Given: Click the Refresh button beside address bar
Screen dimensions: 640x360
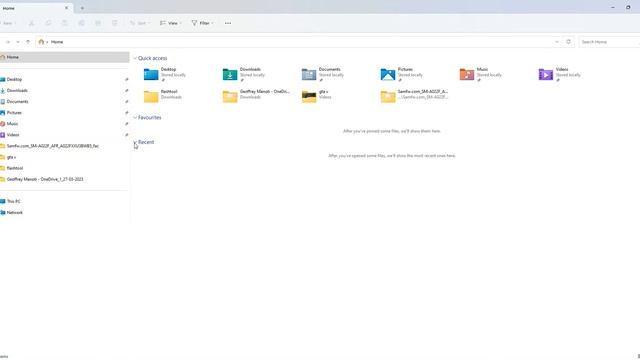Looking at the screenshot, I should [x=568, y=42].
